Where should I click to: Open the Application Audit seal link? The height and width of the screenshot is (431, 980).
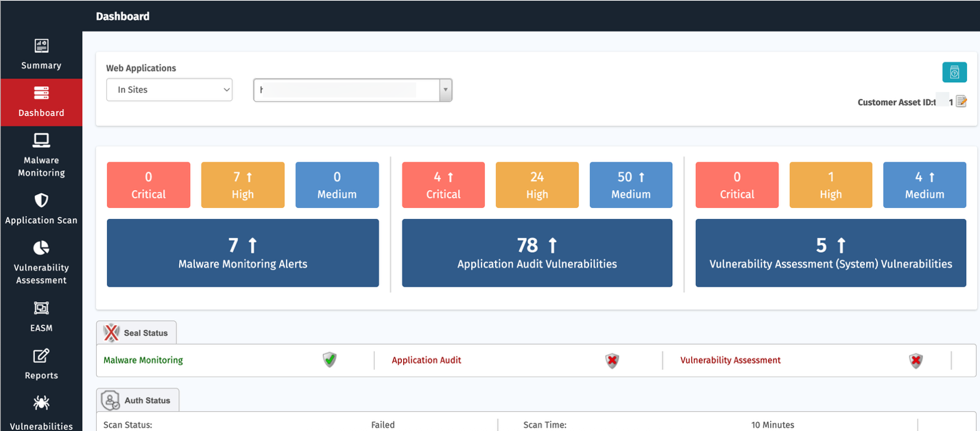click(x=427, y=360)
